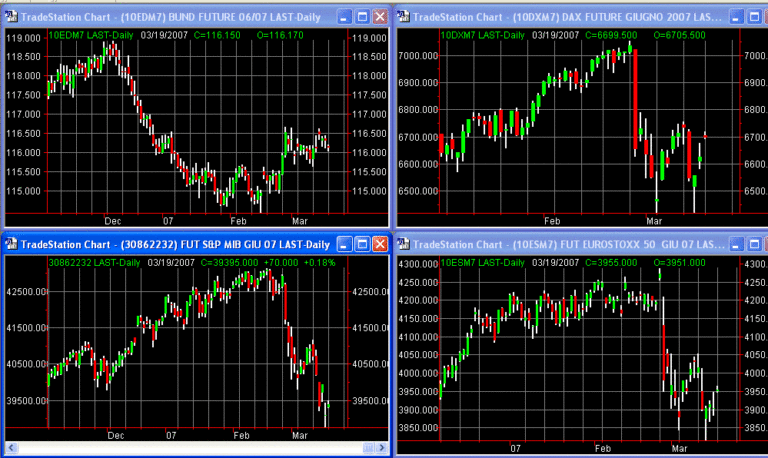Maximize the S&P MIB chart window
This screenshot has width=768, height=458.
coord(361,244)
